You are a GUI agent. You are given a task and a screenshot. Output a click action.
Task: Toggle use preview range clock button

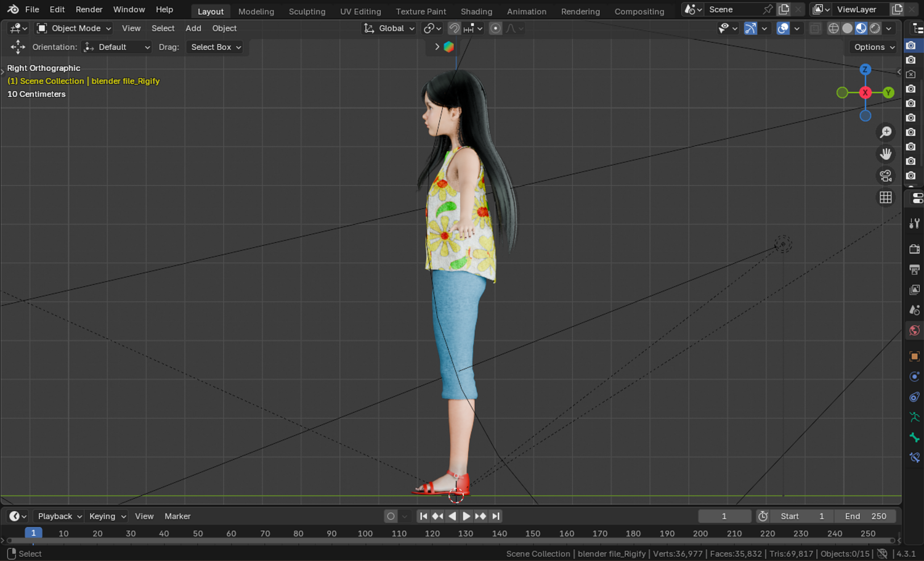[x=763, y=516]
